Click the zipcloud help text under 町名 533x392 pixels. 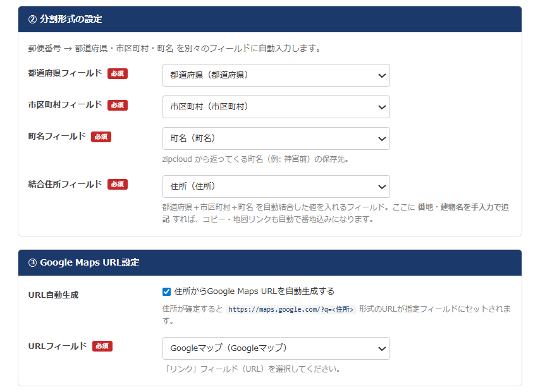click(255, 159)
